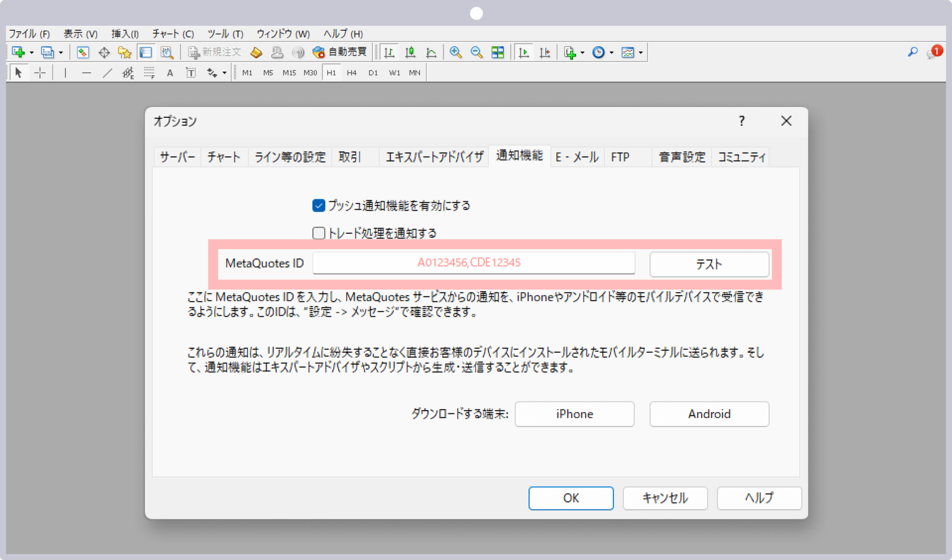Click the テスト button next to MetaQuotes ID

[708, 263]
